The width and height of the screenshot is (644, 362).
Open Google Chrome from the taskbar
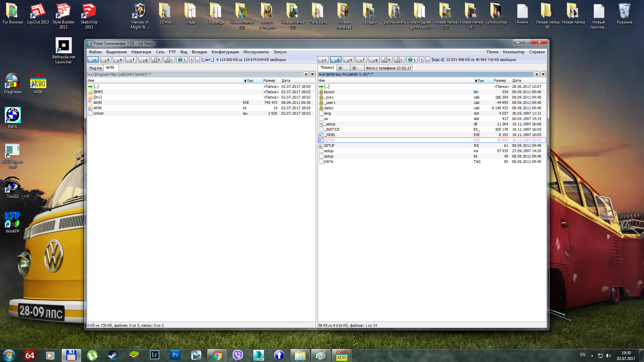217,355
